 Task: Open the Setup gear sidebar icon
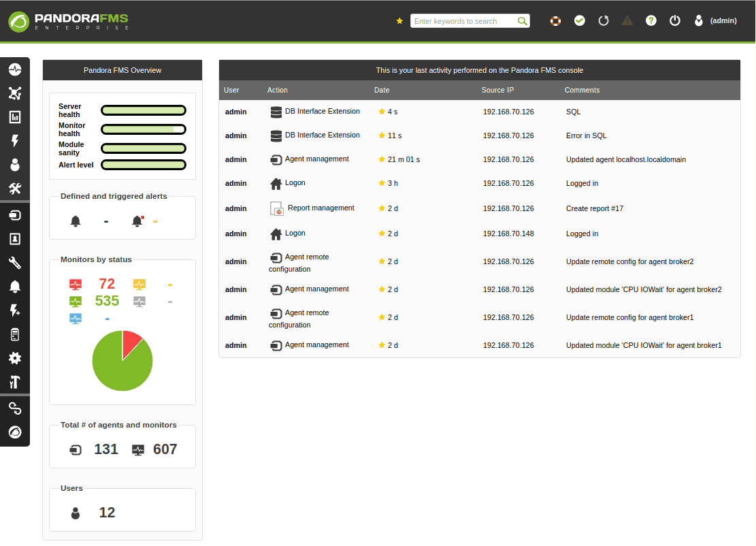tap(15, 358)
